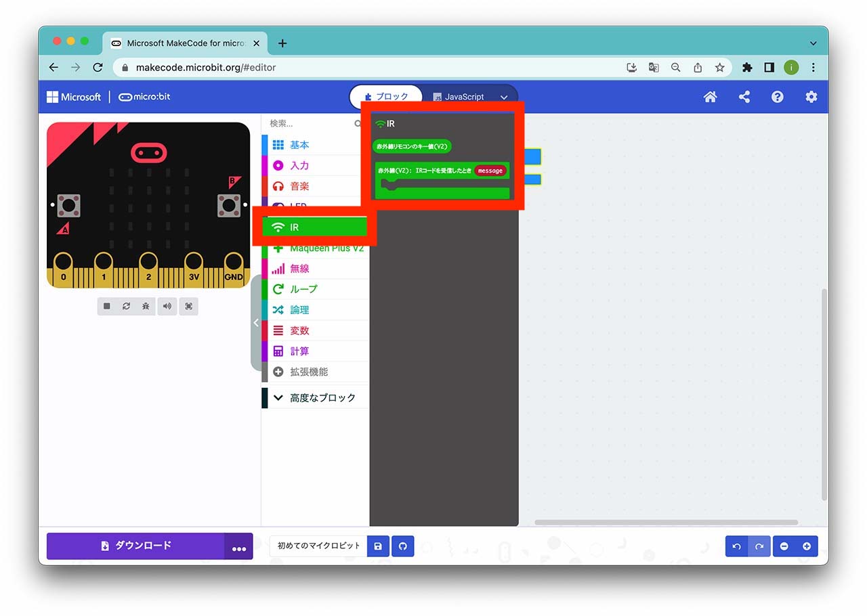867x616 pixels.
Task: Launch the simulator in full screen
Action: pyautogui.click(x=188, y=306)
